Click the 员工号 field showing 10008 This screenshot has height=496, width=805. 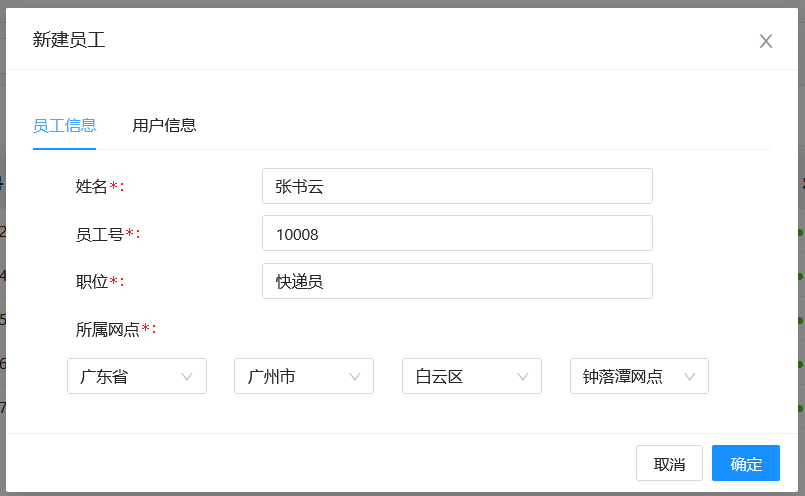point(457,233)
